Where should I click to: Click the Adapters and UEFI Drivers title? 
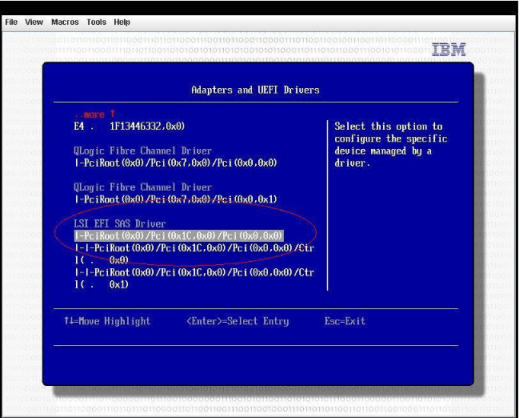255,90
